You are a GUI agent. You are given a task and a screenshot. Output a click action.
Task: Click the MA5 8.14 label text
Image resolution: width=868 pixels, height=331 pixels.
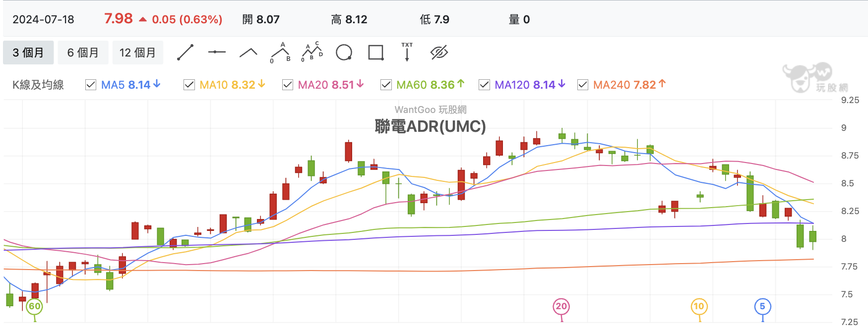click(x=131, y=85)
